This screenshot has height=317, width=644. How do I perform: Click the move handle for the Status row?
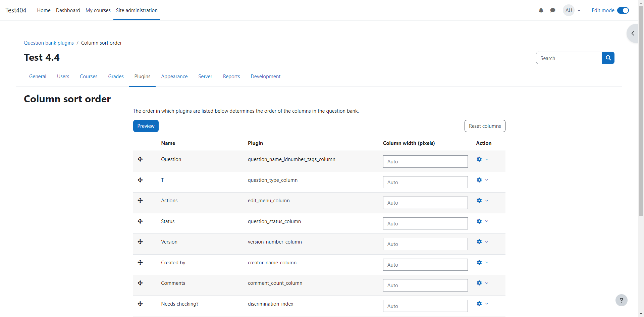(140, 221)
